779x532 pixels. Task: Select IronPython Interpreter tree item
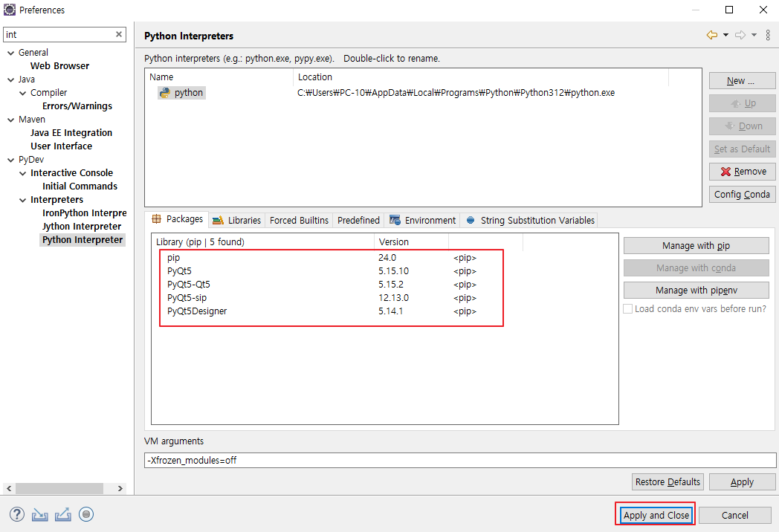click(x=84, y=213)
